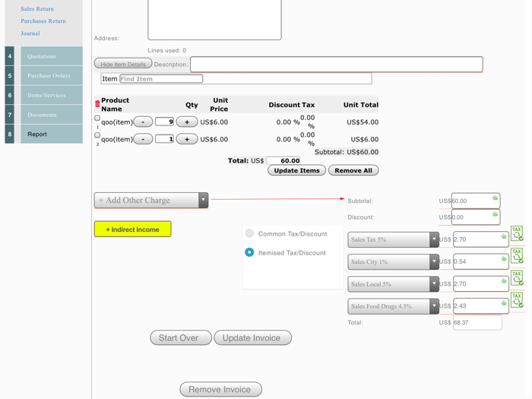Click the tax refresh icon beside Sales Local 5%
Screen dimensions: 532x399
click(517, 277)
